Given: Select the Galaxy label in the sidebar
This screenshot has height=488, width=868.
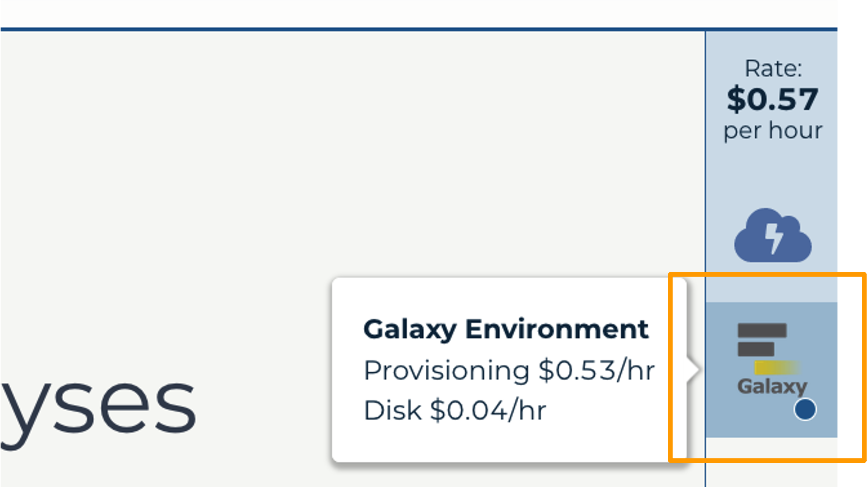Looking at the screenshot, I should (x=772, y=386).
